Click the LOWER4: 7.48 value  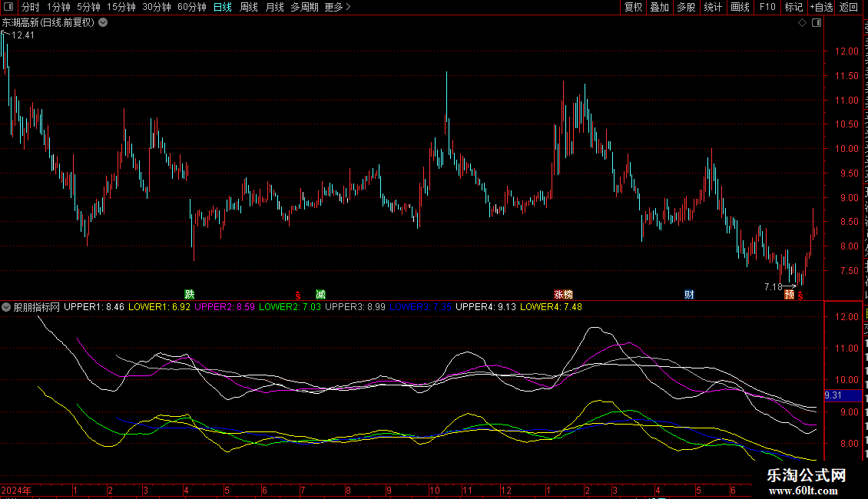[x=552, y=307]
